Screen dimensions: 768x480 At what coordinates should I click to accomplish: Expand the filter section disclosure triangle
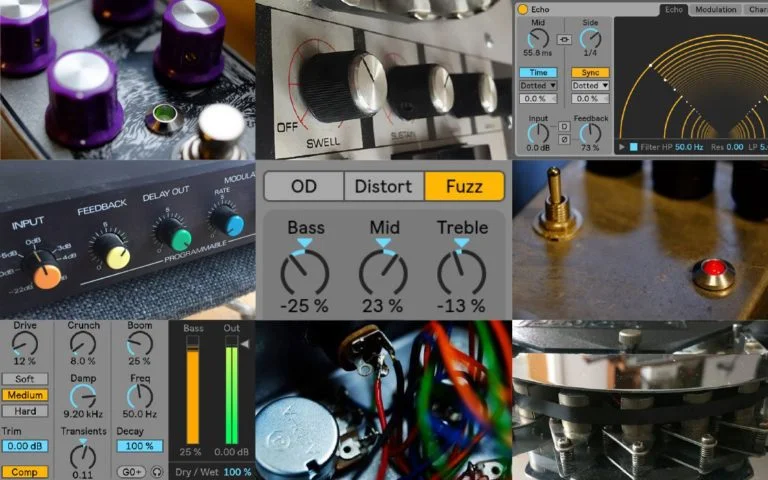622,146
